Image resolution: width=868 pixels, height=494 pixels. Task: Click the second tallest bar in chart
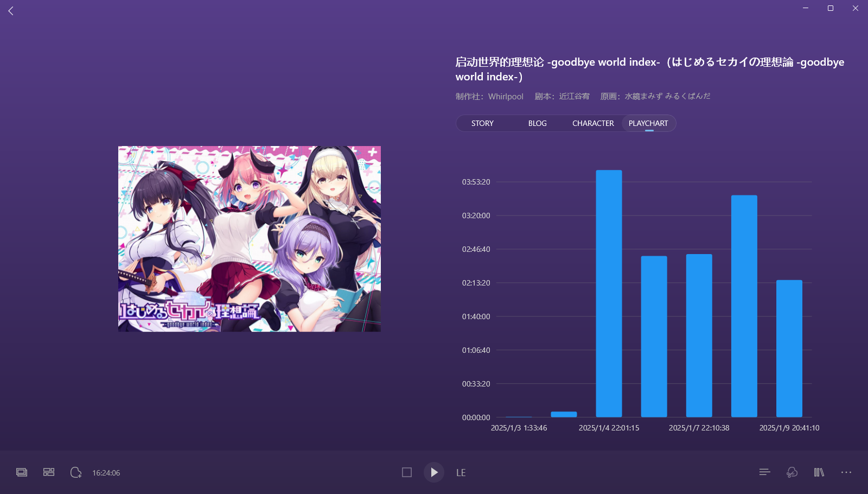point(744,306)
